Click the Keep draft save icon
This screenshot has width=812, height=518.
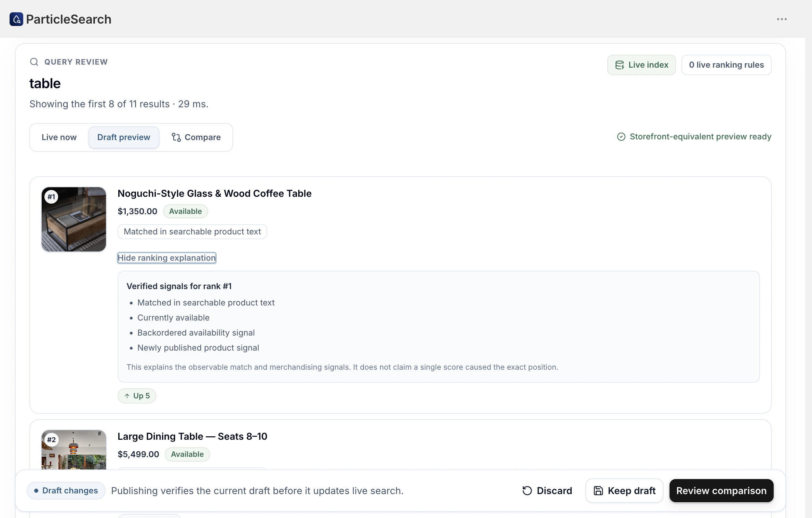click(x=598, y=491)
